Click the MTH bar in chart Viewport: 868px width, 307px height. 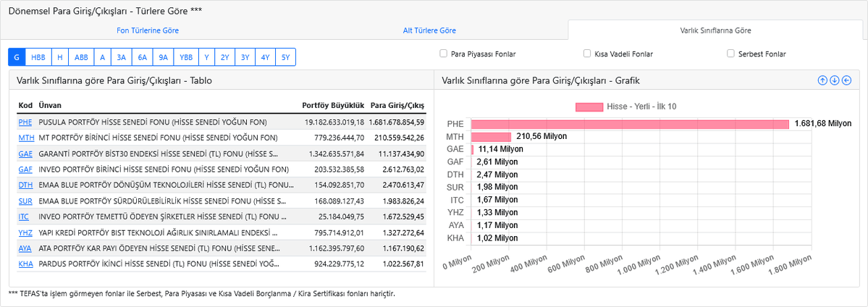pos(491,137)
